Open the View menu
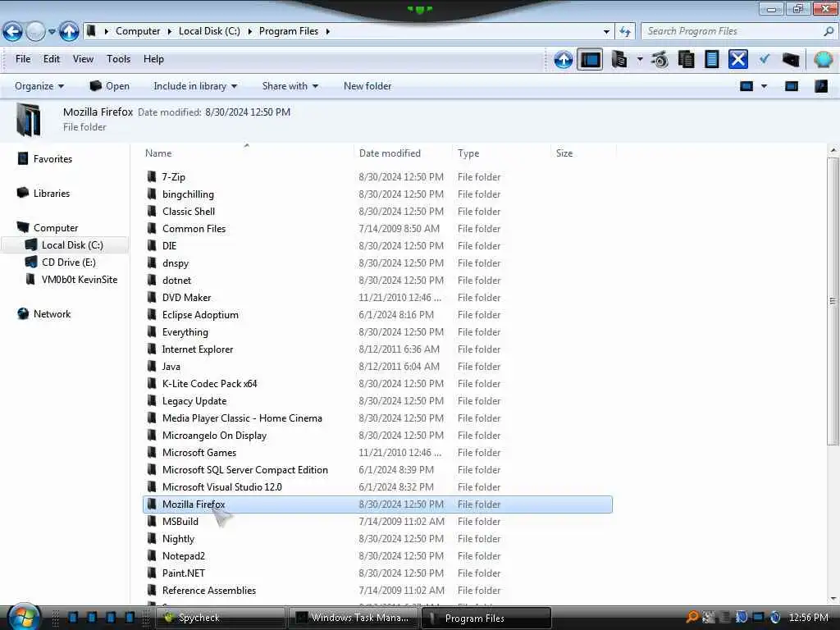 point(83,59)
